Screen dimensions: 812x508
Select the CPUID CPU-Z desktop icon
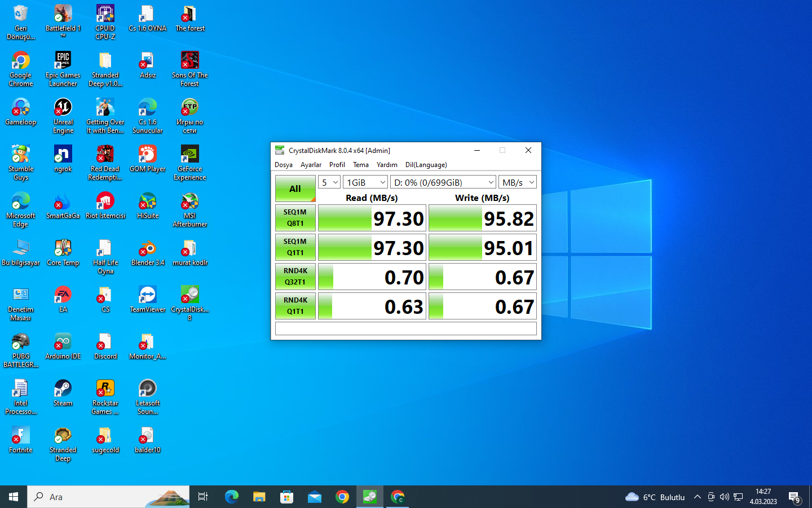(x=105, y=21)
